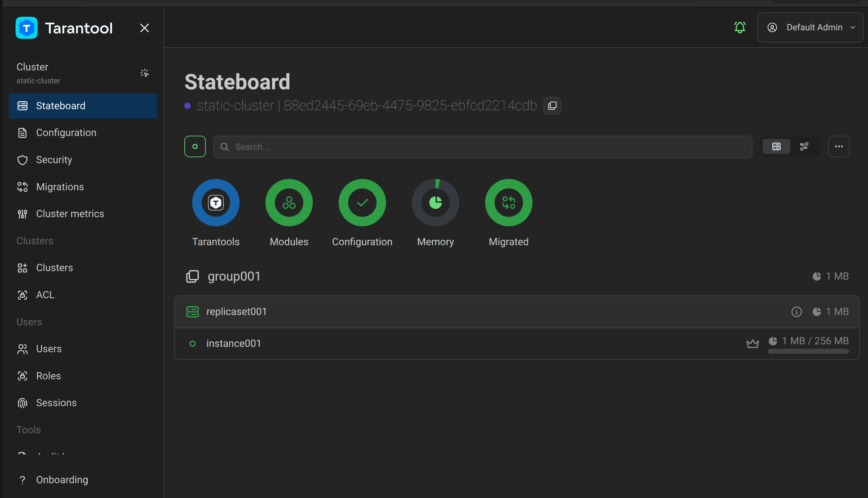Image resolution: width=868 pixels, height=498 pixels.
Task: Open the Roles page
Action: pos(83,376)
